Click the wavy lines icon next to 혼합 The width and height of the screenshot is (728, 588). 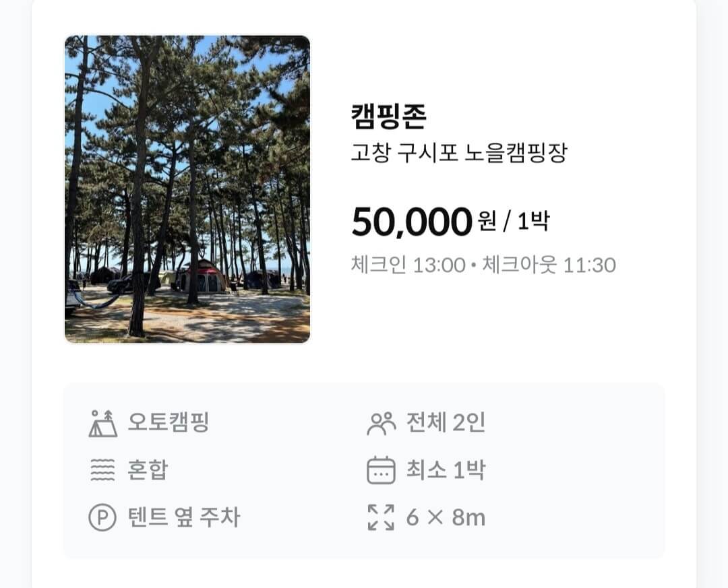pos(101,471)
